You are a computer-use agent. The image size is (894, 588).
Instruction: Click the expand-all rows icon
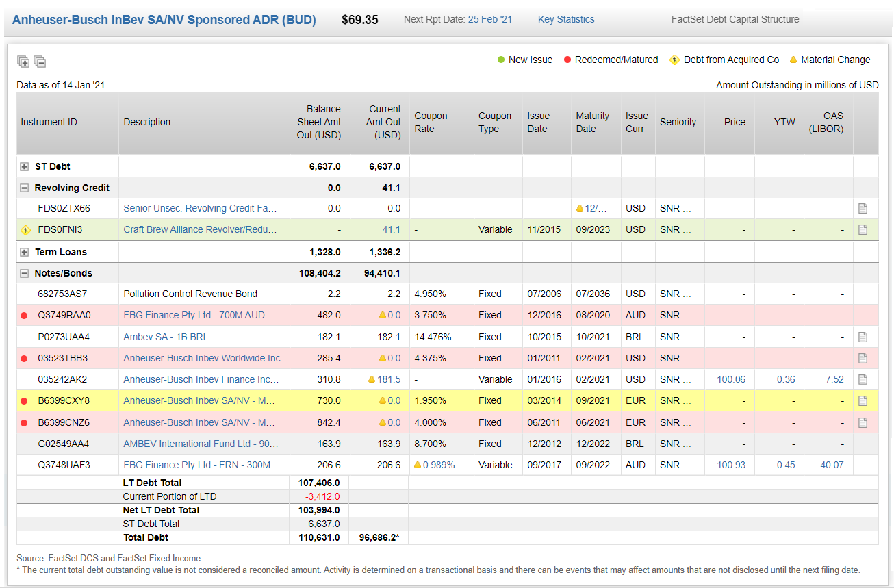click(23, 62)
